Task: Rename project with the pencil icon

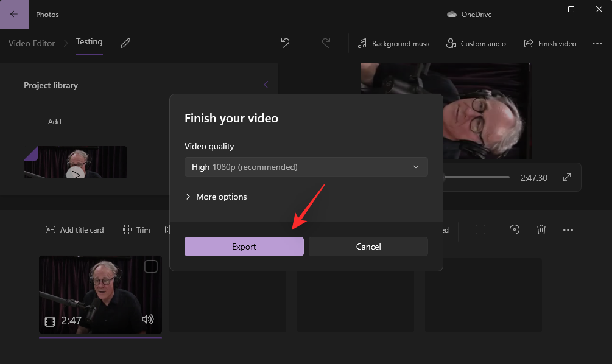Action: [x=125, y=43]
